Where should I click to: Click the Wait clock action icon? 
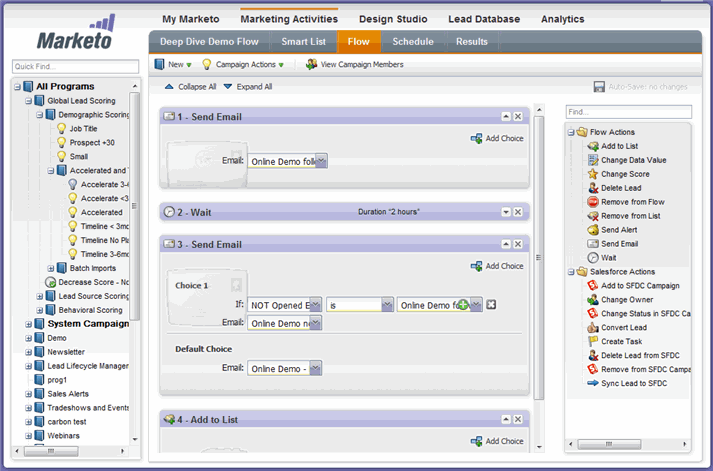[593, 258]
